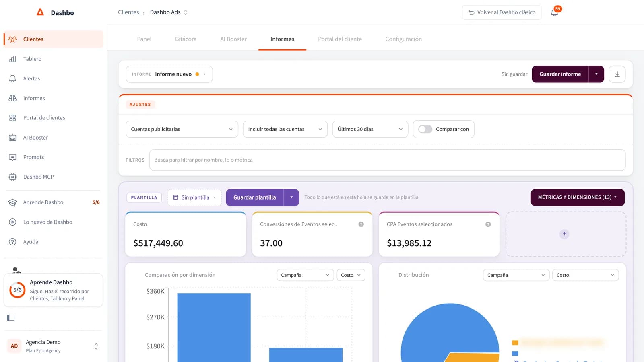Click the download report icon

coord(617,74)
